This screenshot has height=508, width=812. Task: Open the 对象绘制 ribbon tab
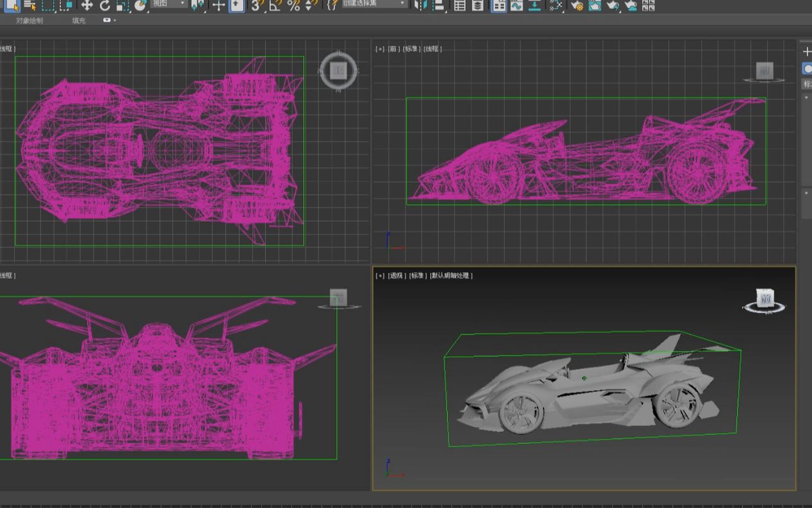(29, 20)
